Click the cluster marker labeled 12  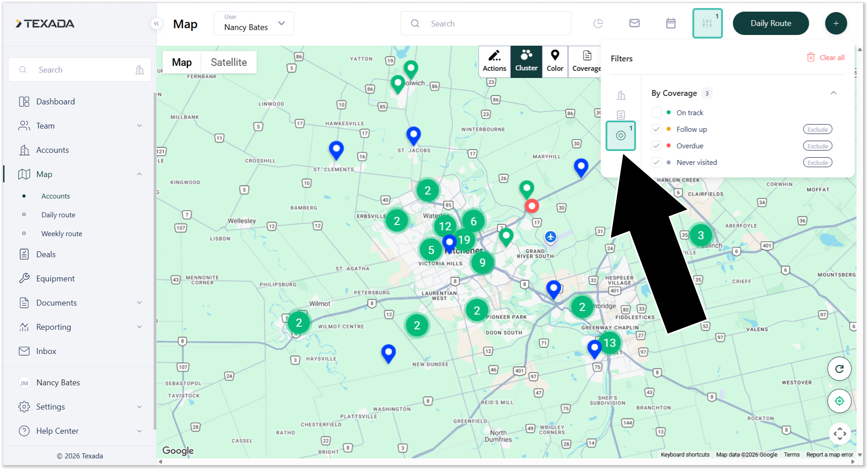pyautogui.click(x=445, y=226)
